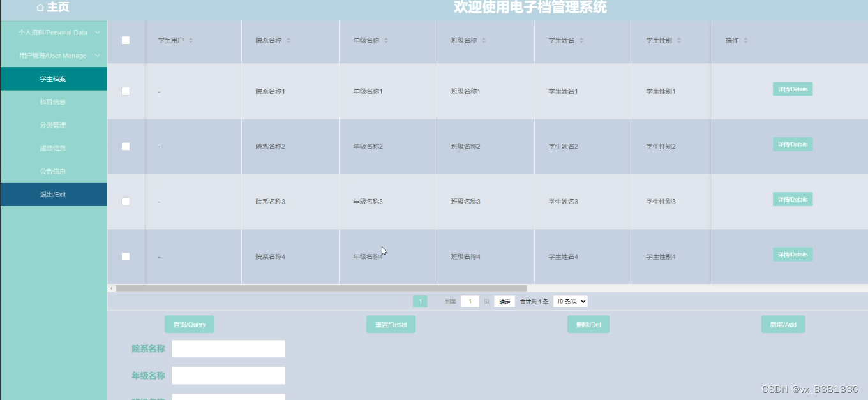The width and height of the screenshot is (868, 400).
Task: Open 分类管理 in sidebar
Action: 54,125
